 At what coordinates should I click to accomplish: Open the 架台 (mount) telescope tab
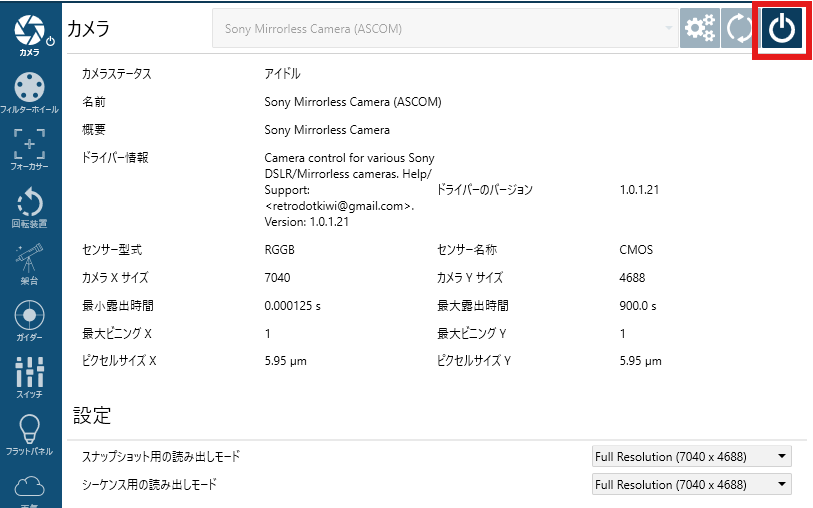pyautogui.click(x=30, y=264)
